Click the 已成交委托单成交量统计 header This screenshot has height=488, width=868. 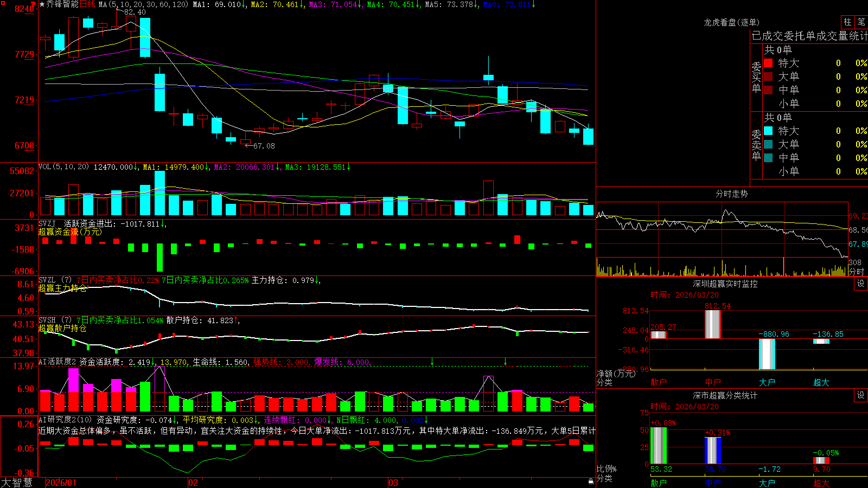click(809, 36)
